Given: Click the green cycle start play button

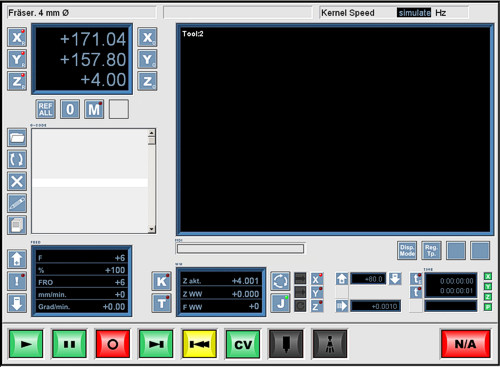Looking at the screenshot, I should point(26,344).
